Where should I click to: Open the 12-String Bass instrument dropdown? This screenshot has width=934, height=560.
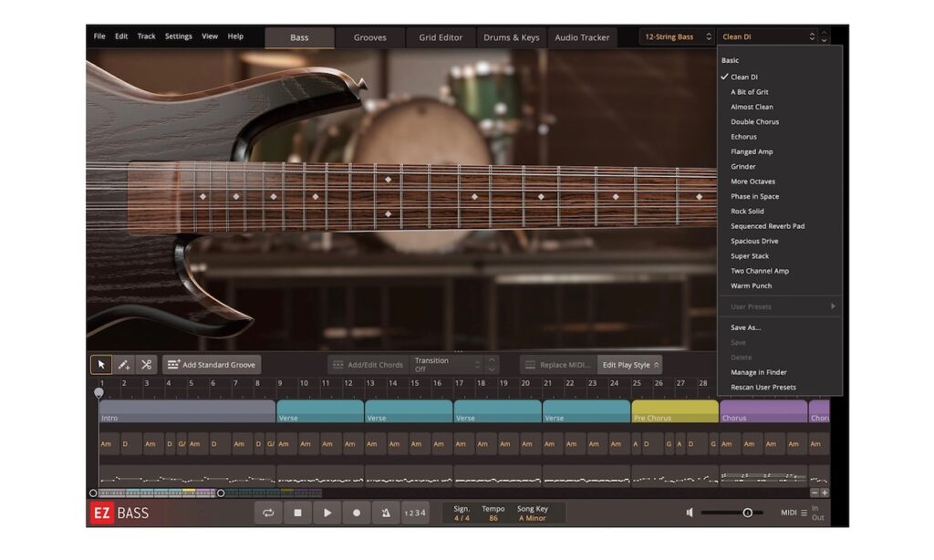point(678,36)
